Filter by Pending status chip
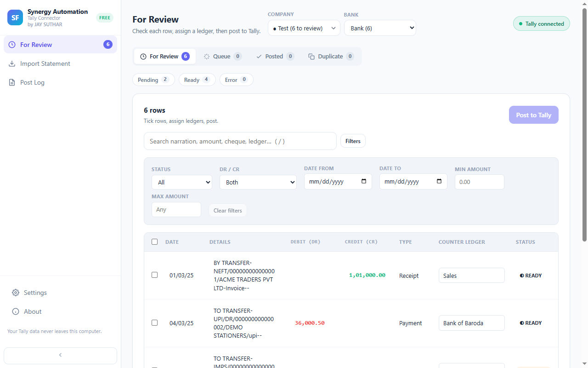 pyautogui.click(x=153, y=80)
